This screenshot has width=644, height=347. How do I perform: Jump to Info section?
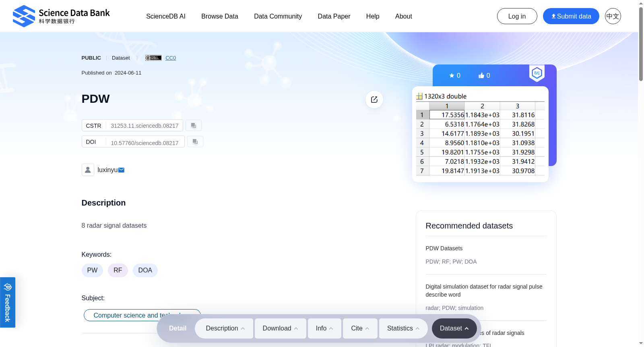tap(324, 328)
